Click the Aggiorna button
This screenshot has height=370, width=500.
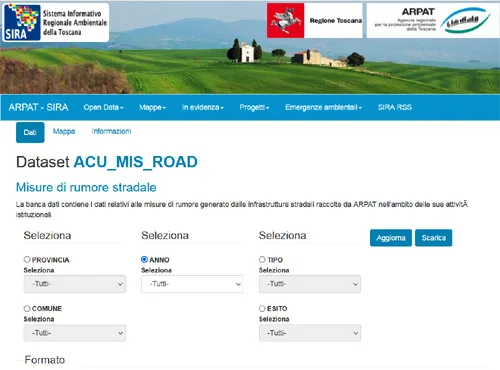click(391, 238)
